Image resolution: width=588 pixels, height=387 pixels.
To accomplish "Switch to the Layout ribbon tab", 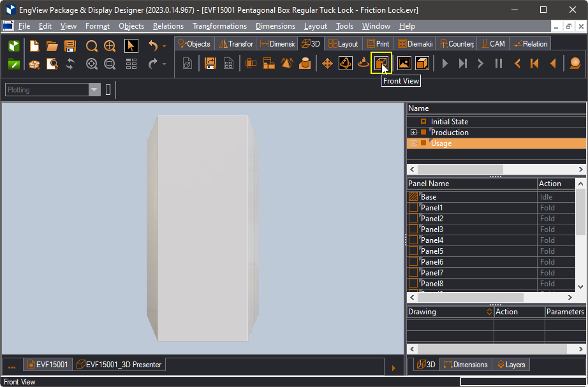I will click(343, 44).
